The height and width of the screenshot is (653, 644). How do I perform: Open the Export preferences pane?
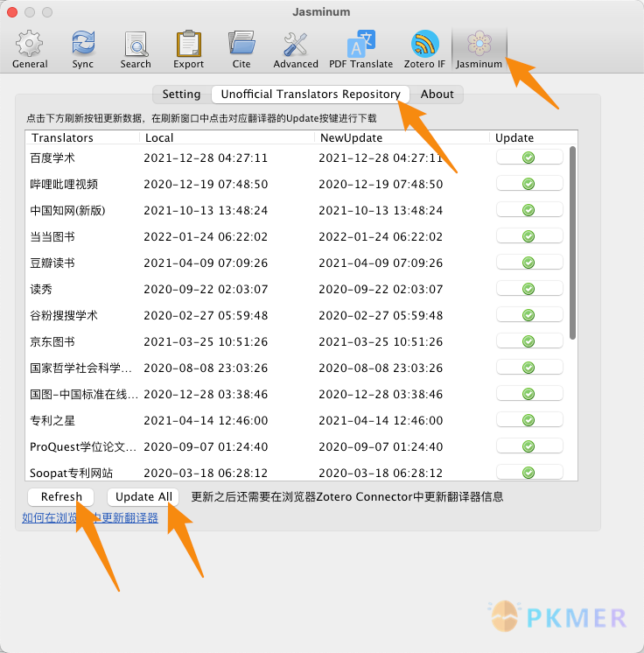(189, 49)
